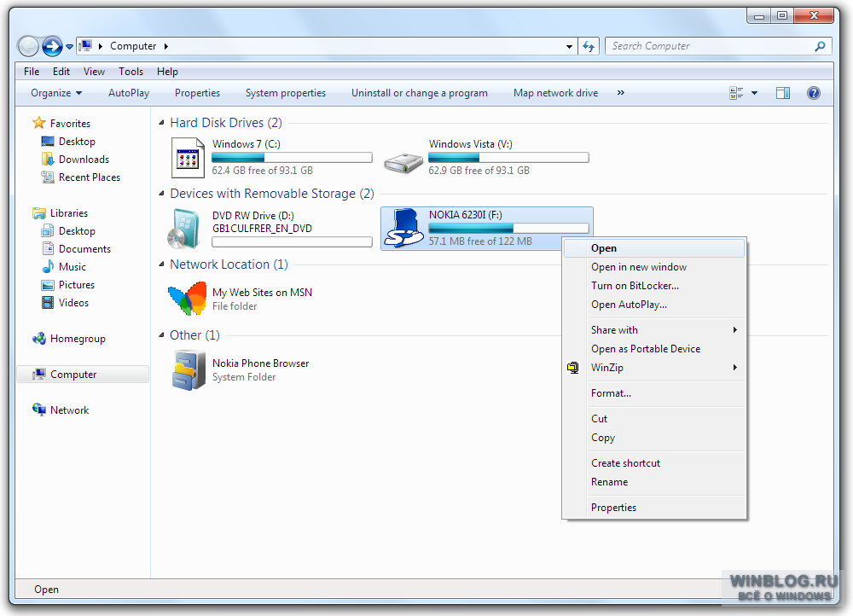
Task: Click the AutoPlay toolbar button
Action: coord(129,93)
